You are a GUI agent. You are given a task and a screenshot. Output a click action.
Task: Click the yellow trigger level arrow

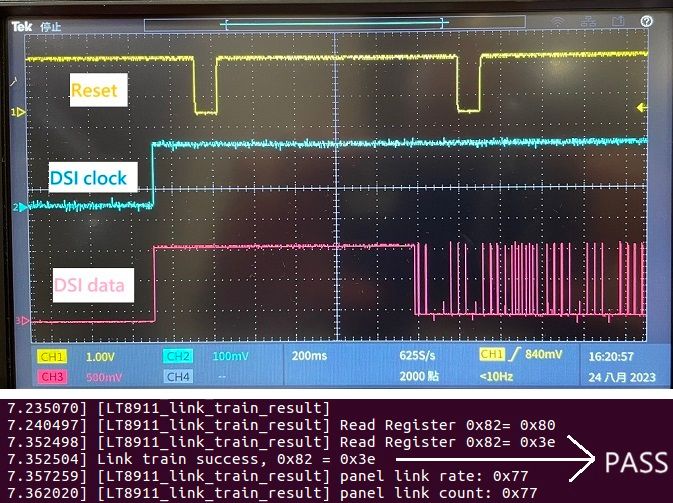pyautogui.click(x=642, y=108)
